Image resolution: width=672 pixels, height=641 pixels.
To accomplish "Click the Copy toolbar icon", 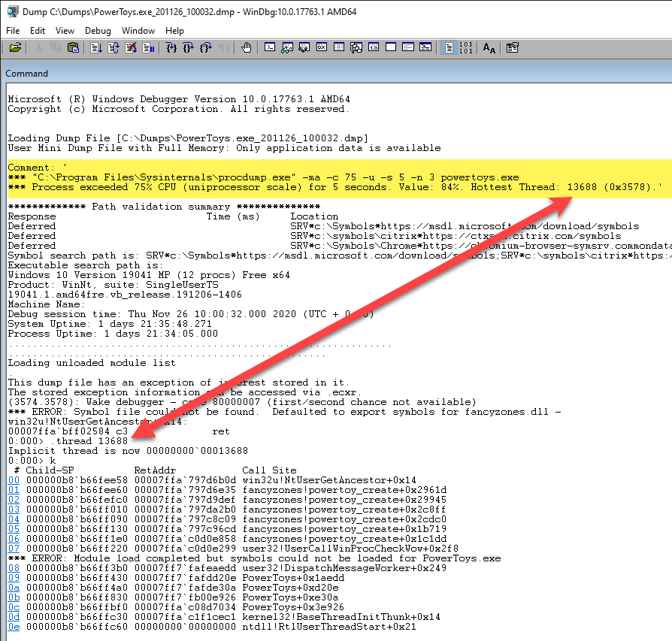I will coord(56,47).
